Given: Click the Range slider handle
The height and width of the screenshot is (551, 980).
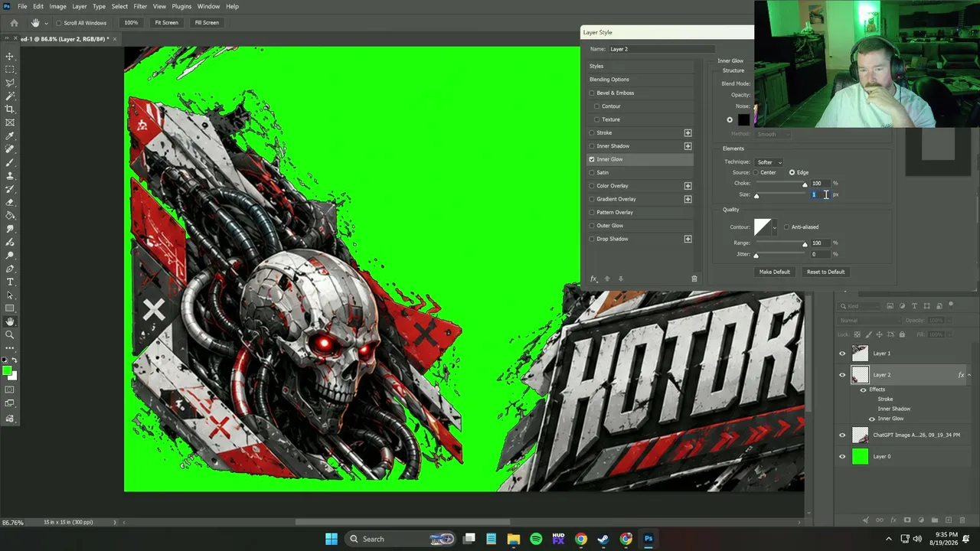Looking at the screenshot, I should coord(805,244).
